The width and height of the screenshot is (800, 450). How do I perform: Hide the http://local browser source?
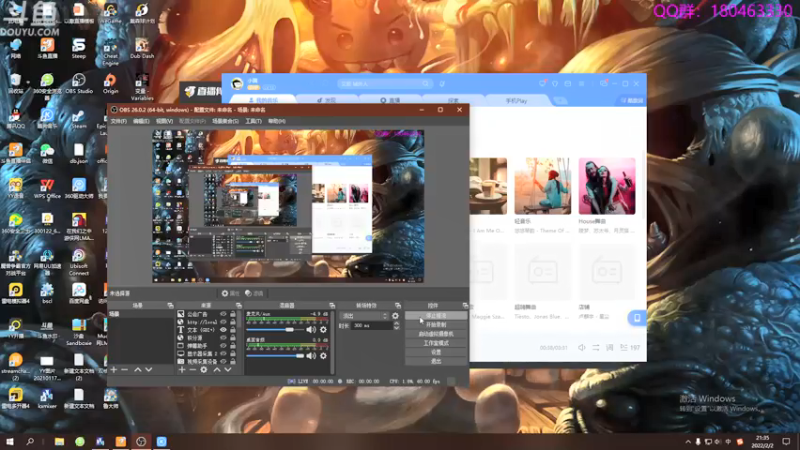tap(223, 322)
